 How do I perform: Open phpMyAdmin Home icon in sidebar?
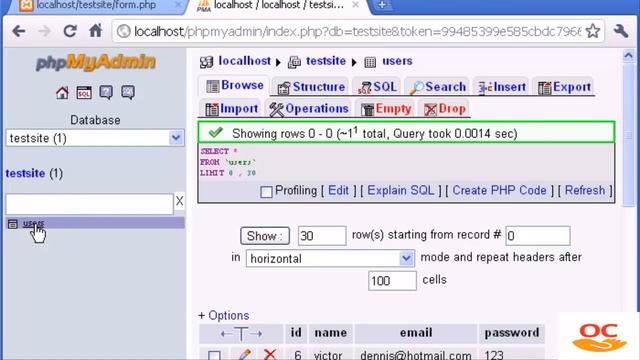(62, 93)
